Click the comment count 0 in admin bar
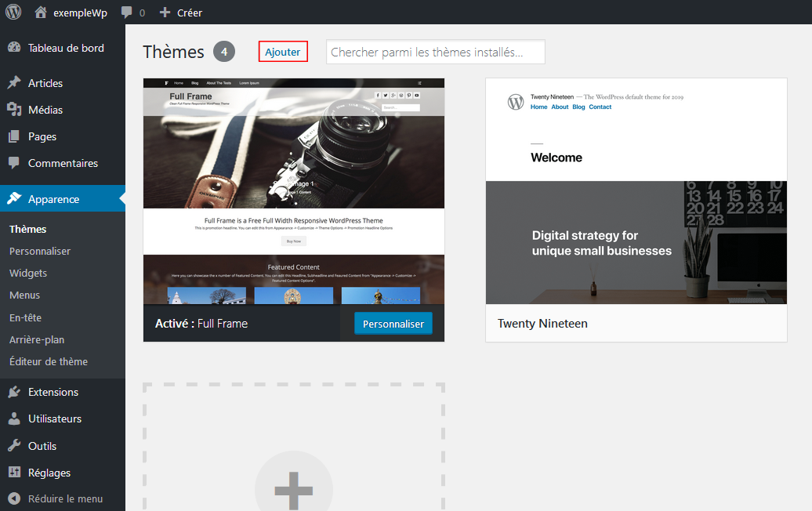 (x=142, y=13)
